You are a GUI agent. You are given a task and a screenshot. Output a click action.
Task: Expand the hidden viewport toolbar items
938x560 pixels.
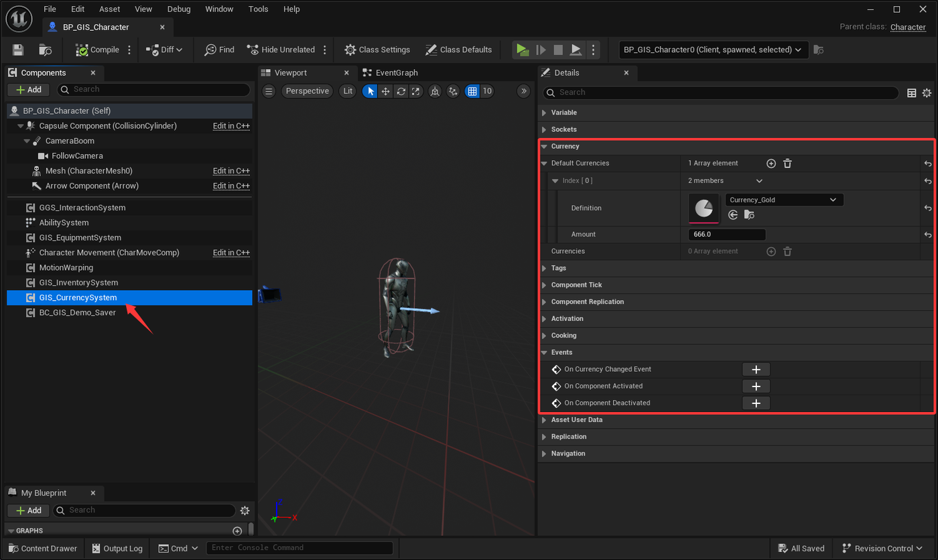[x=524, y=91]
